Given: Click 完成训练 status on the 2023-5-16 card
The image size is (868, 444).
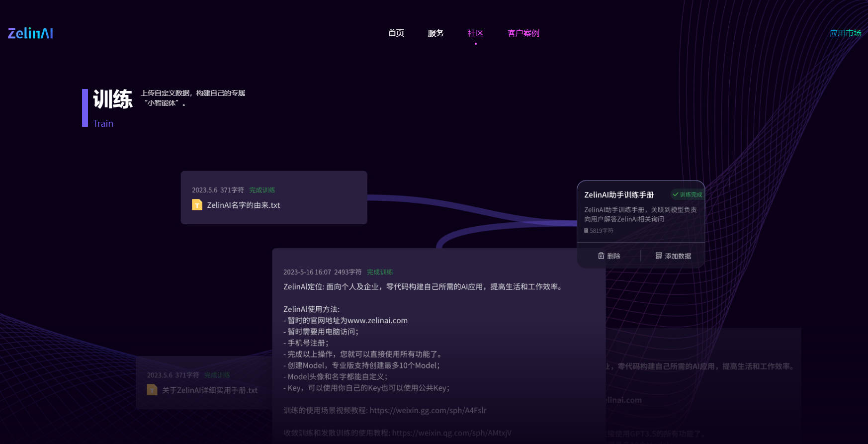Looking at the screenshot, I should pyautogui.click(x=380, y=272).
